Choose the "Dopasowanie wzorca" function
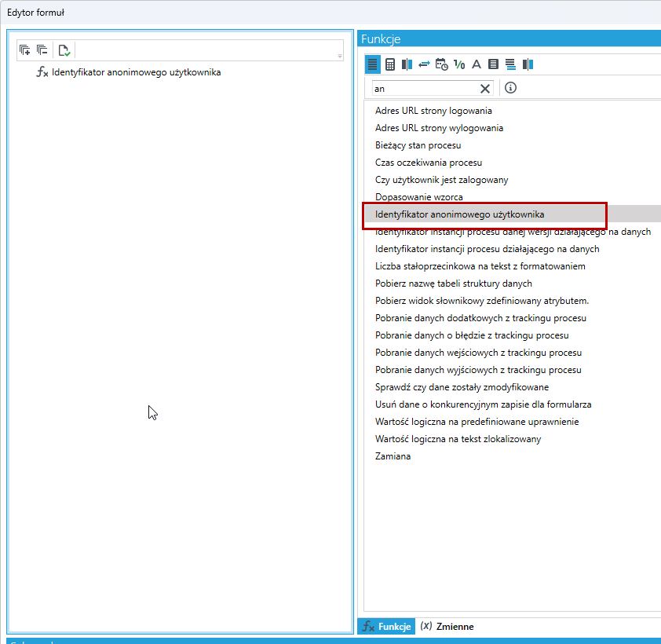Viewport: 661px width, 644px height. pyautogui.click(x=418, y=197)
